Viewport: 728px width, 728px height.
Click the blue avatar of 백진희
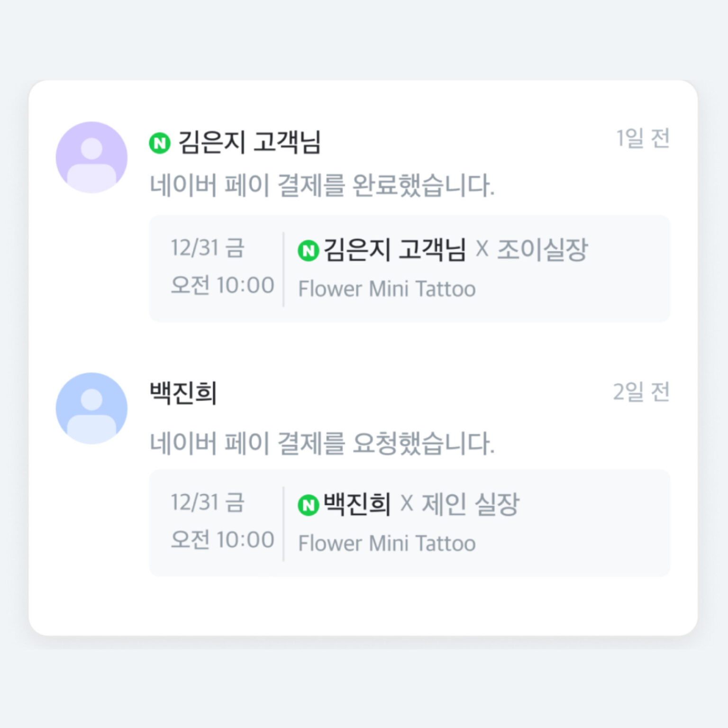pyautogui.click(x=91, y=408)
